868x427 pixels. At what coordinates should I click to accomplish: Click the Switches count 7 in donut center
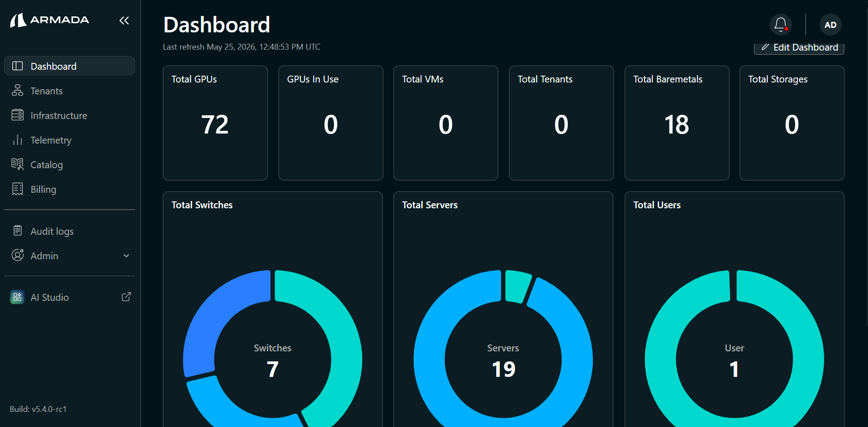273,369
